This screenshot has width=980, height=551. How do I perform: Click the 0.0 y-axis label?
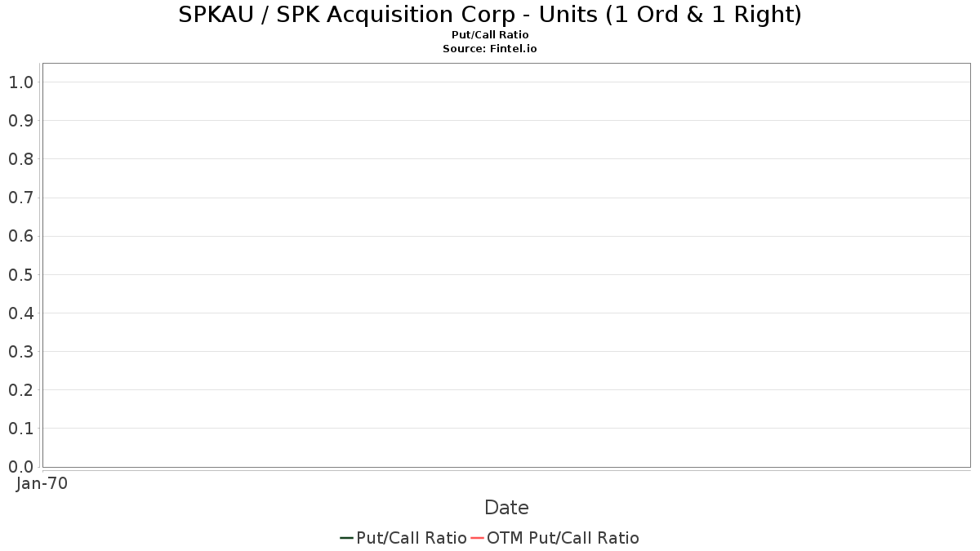coord(20,466)
